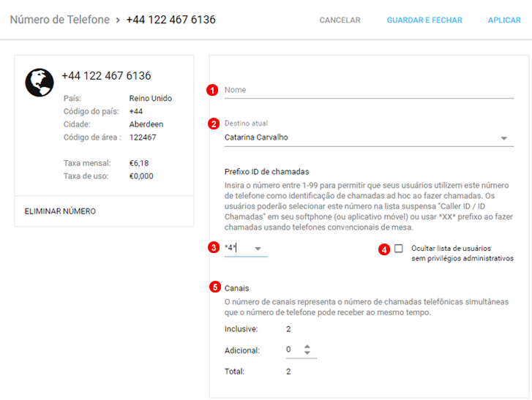Apply changes with the APLICAR button

coord(504,20)
